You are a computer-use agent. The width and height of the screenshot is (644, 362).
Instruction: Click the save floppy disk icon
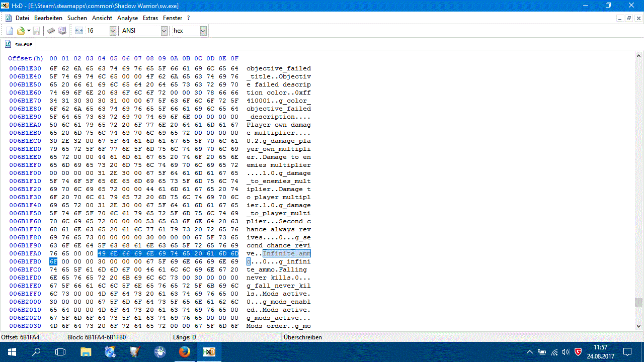click(37, 31)
